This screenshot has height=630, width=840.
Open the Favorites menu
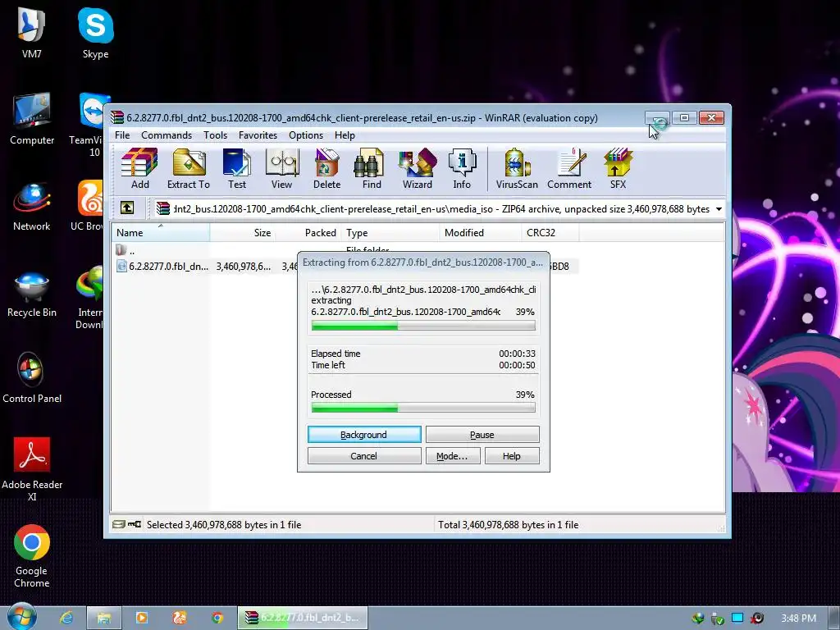click(258, 135)
